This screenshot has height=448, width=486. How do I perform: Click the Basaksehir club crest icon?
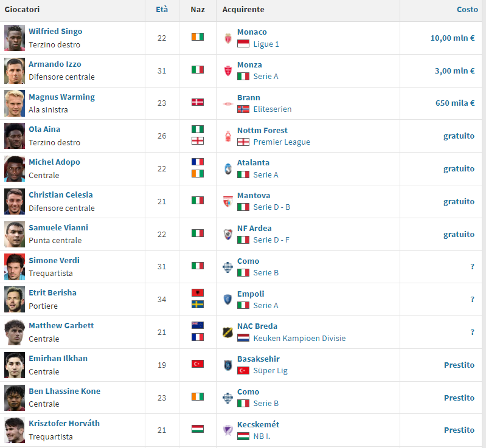coord(228,365)
